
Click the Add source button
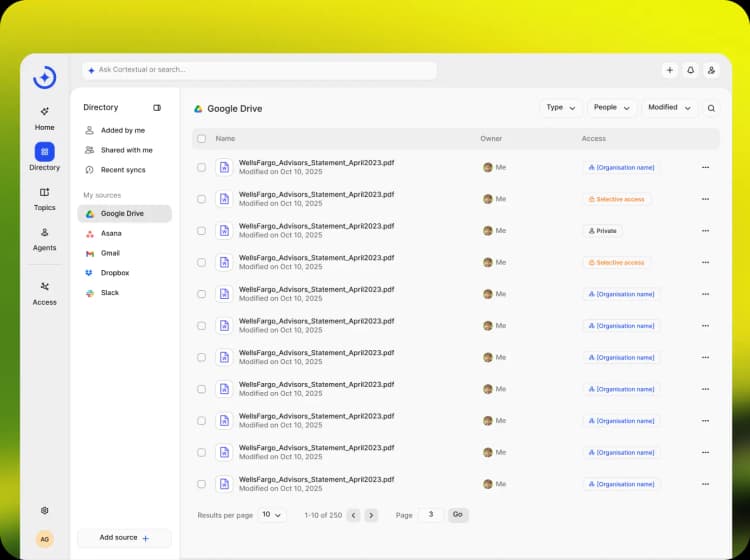pyautogui.click(x=124, y=538)
